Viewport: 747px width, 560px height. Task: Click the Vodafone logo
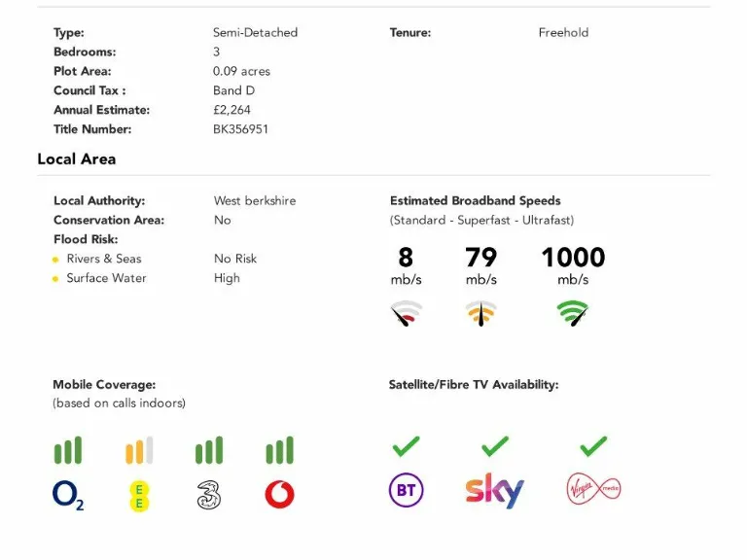(279, 495)
